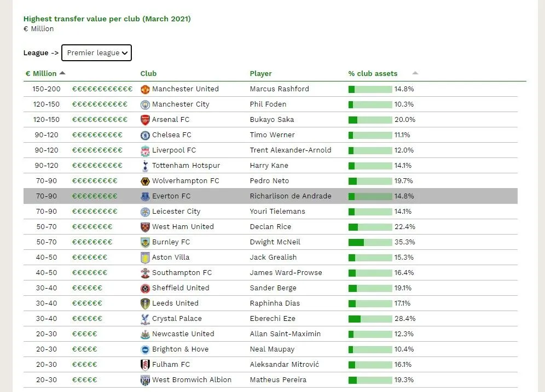Viewport: 545px width, 392px height.
Task: Sort by the € Million column arrow
Action: 62,73
